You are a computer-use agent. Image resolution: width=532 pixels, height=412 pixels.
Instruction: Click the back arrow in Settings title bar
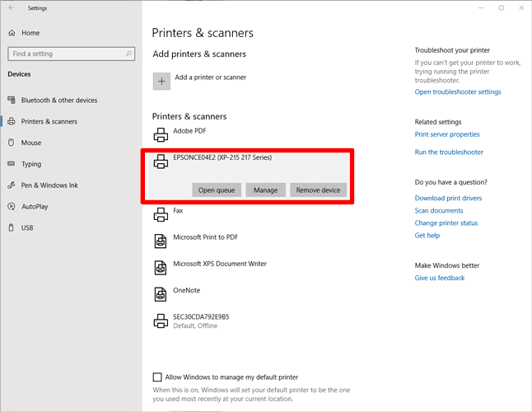pos(12,7)
